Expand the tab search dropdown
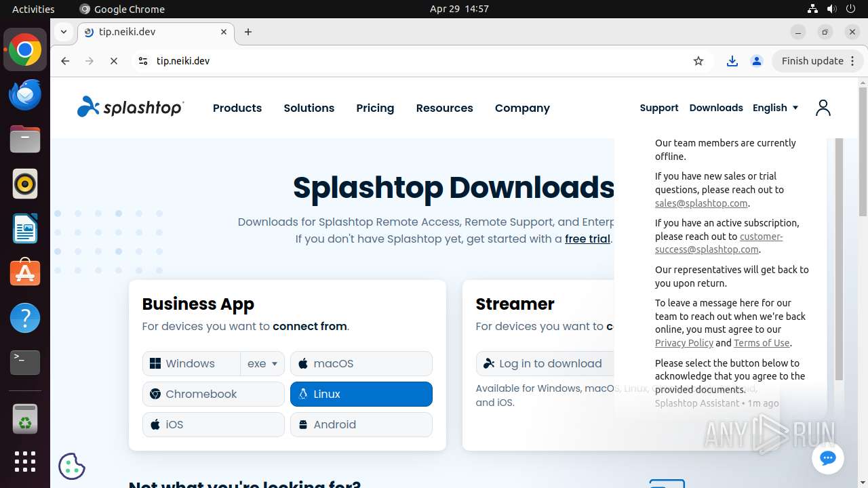 tap(63, 31)
